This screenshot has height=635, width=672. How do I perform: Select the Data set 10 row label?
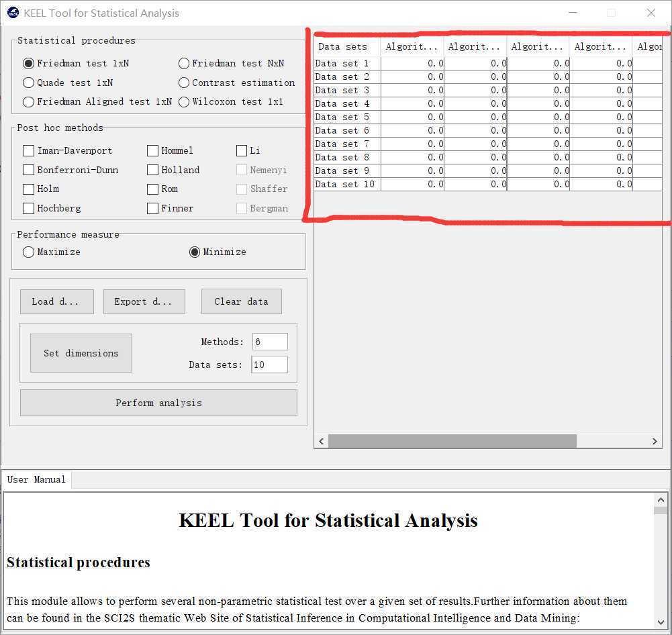click(347, 184)
